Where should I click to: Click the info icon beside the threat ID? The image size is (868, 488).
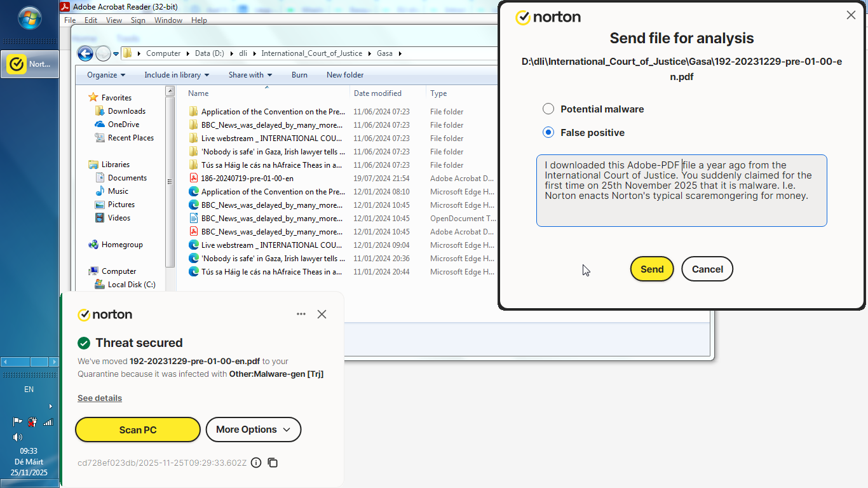(256, 463)
